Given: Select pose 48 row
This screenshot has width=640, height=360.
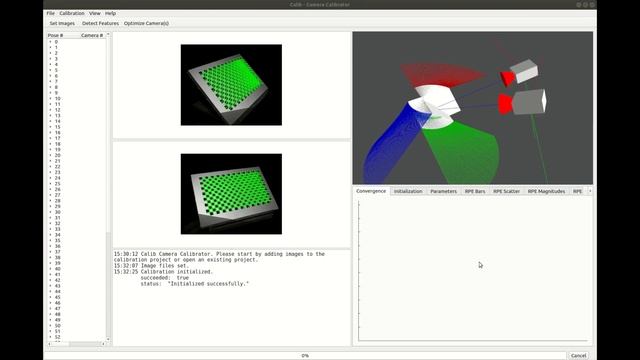Looking at the screenshot, I should (x=76, y=314).
